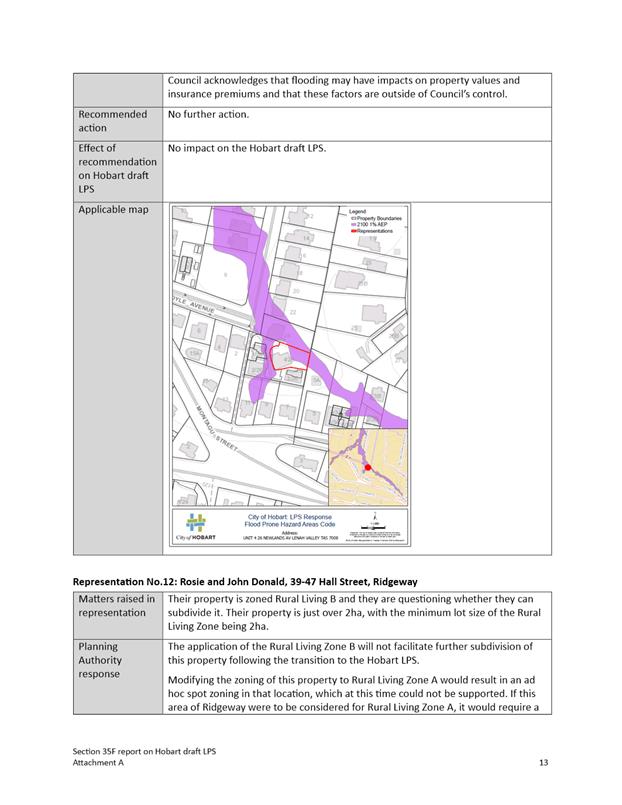Click the north arrow symbol on map footer
Screen dimensions: 622x805
(376, 516)
